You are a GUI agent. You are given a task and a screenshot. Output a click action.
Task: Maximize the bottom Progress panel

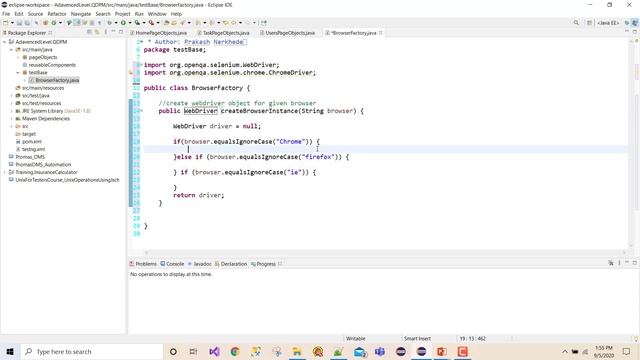(635, 263)
